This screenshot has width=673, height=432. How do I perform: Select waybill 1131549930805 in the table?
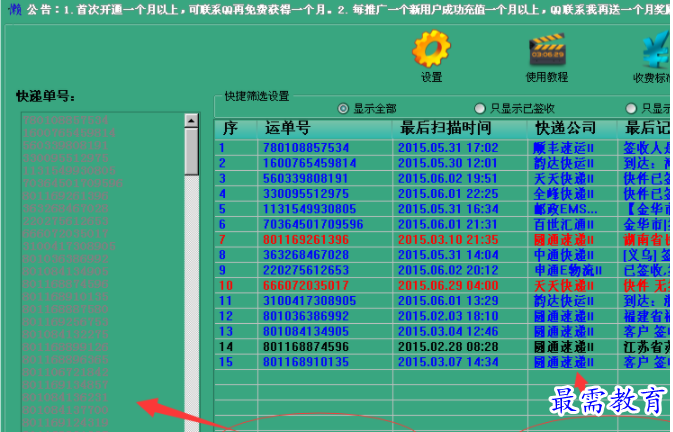point(309,209)
